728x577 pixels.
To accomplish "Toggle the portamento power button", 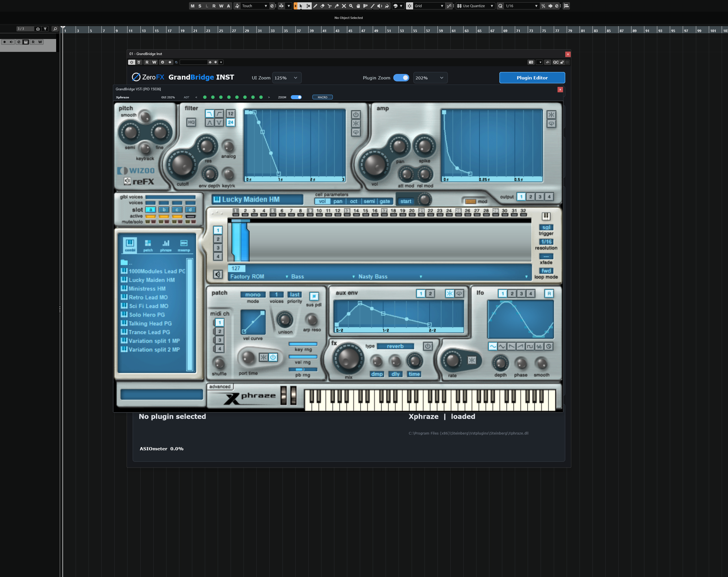I will (x=273, y=357).
